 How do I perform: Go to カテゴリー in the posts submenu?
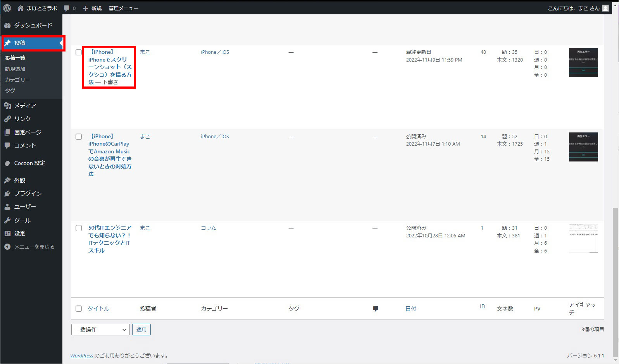click(17, 80)
